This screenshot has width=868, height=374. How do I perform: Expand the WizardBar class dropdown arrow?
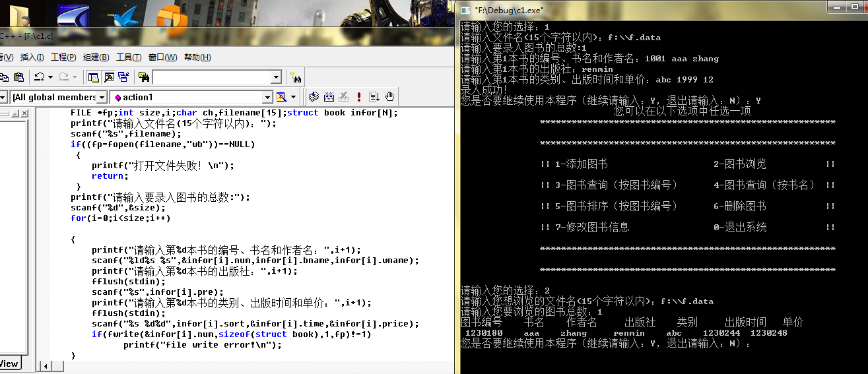click(x=4, y=97)
